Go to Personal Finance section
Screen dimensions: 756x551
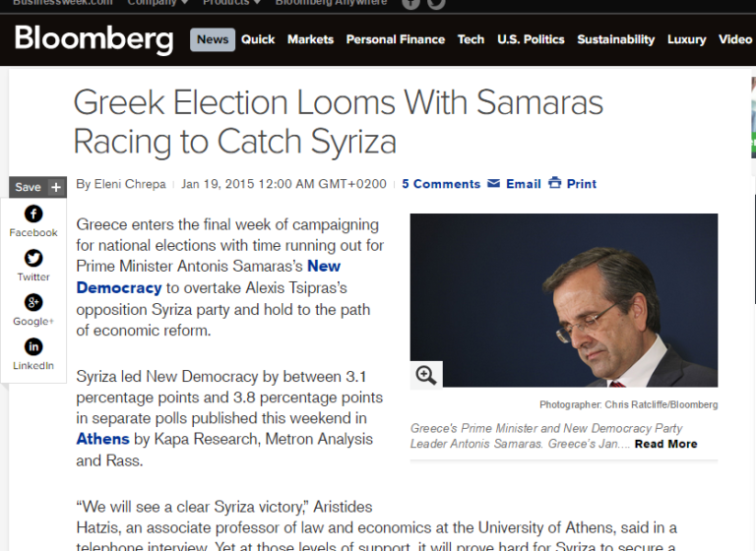[x=396, y=39]
